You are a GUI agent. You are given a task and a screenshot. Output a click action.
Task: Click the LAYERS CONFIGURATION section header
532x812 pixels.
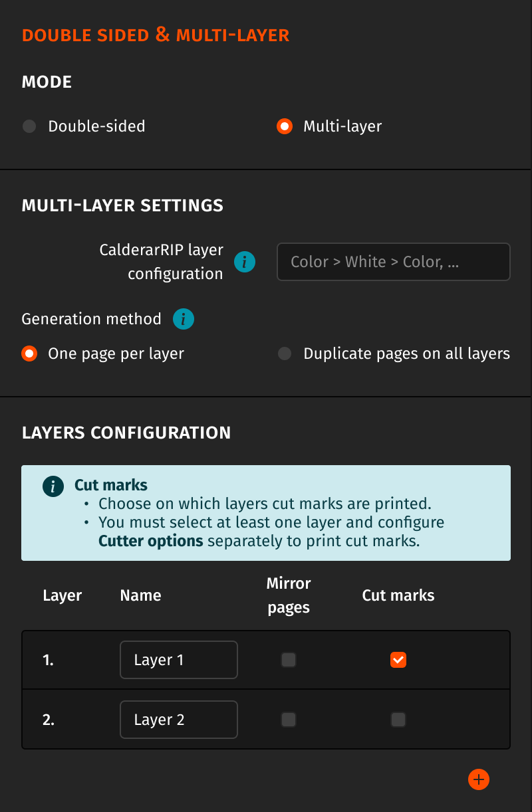[126, 432]
